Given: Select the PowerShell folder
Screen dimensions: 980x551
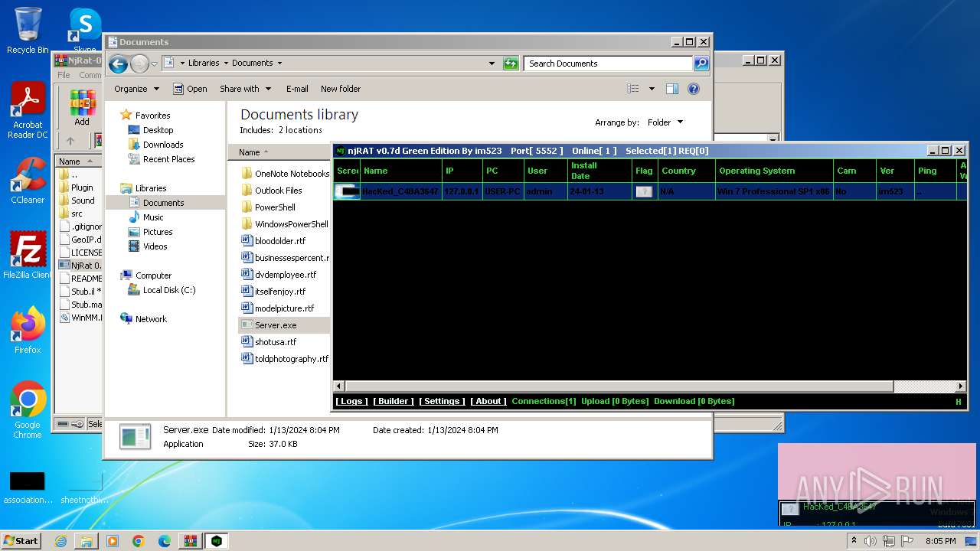Looking at the screenshot, I should [x=275, y=207].
